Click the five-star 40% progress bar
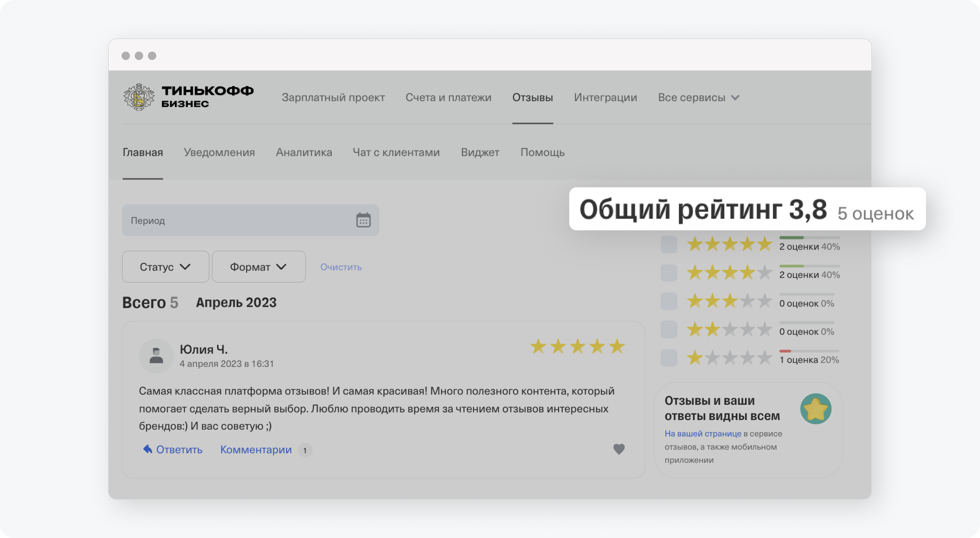Image resolution: width=980 pixels, height=538 pixels. pos(809,238)
